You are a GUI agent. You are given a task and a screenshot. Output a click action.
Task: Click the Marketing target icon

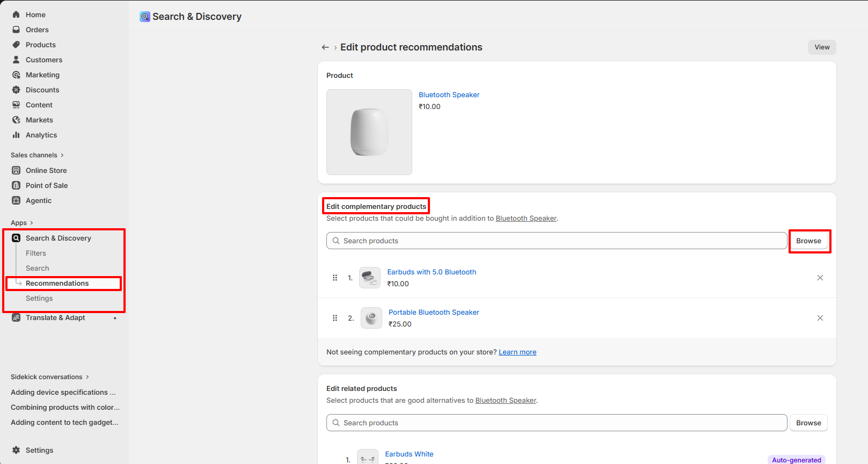point(16,75)
